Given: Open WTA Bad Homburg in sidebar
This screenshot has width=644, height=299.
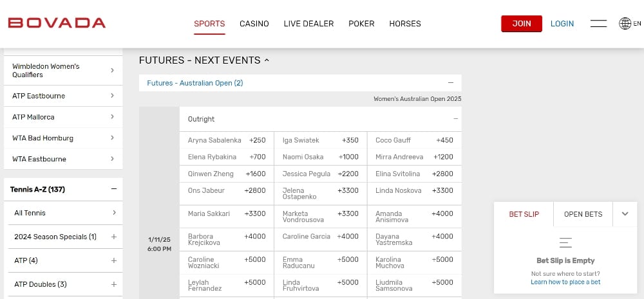Looking at the screenshot, I should click(x=63, y=138).
